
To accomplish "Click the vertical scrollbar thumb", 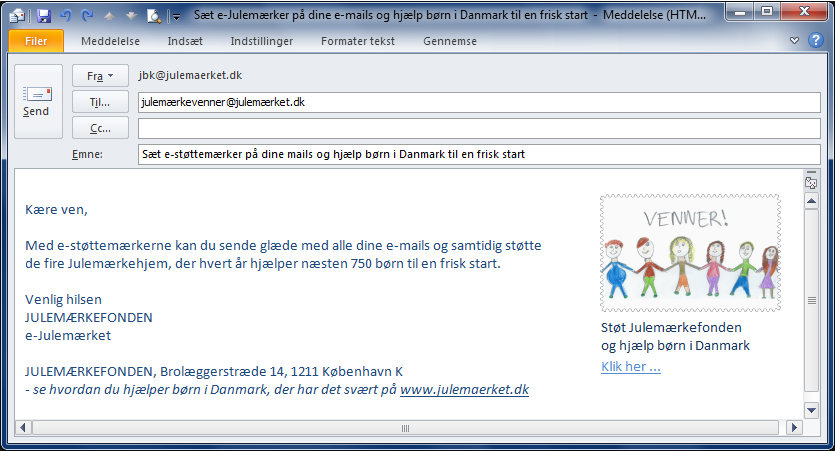I will pyautogui.click(x=811, y=300).
